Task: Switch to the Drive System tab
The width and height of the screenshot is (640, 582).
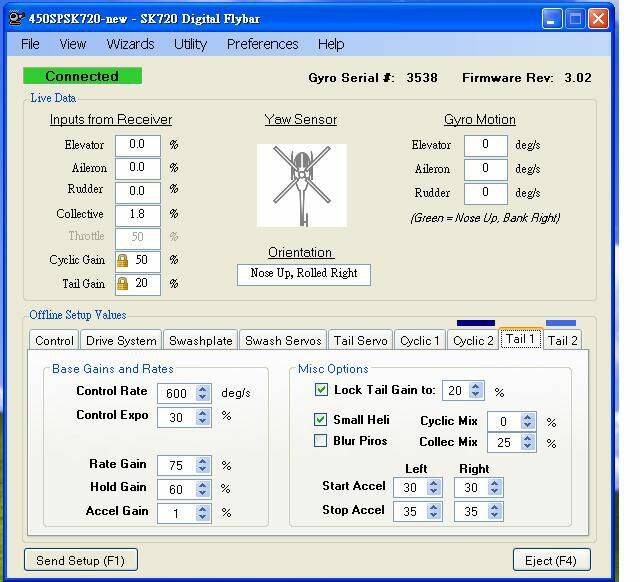Action: [x=121, y=340]
